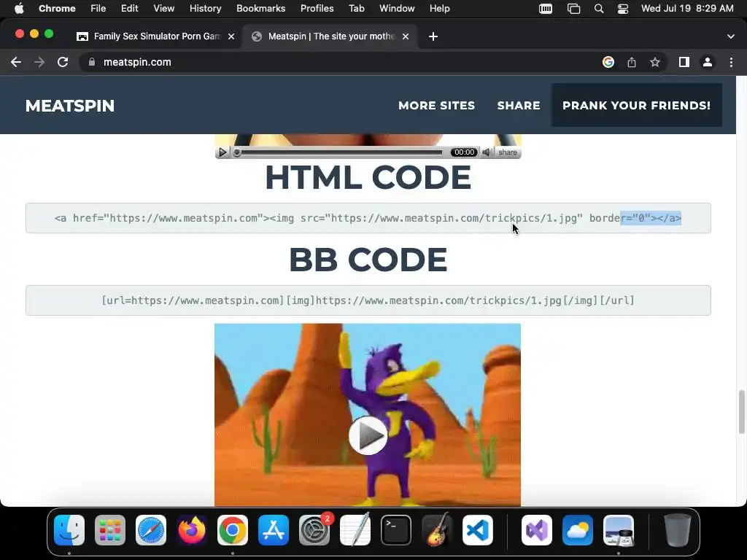Open the History menu
Image resolution: width=747 pixels, height=560 pixels.
click(x=205, y=9)
